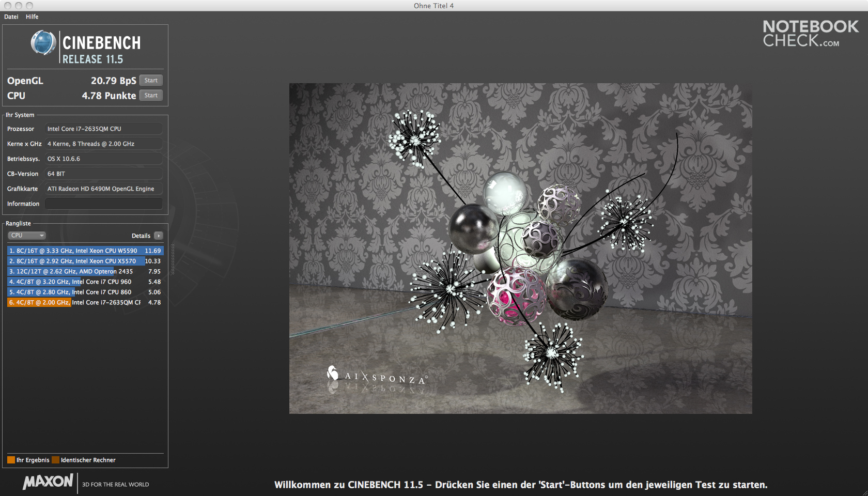Click the panel splitter handle beside ranking
The width and height of the screenshot is (868, 496).
[173, 259]
